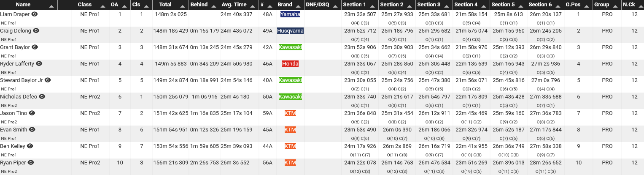
Task: Click the eye icon beside Steward Baylor Jr
Action: (x=48, y=80)
